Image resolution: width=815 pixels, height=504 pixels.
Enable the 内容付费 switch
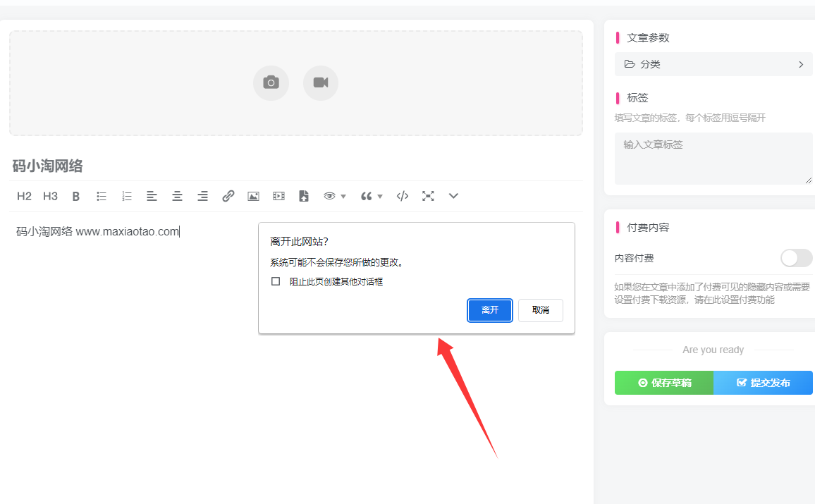point(796,258)
